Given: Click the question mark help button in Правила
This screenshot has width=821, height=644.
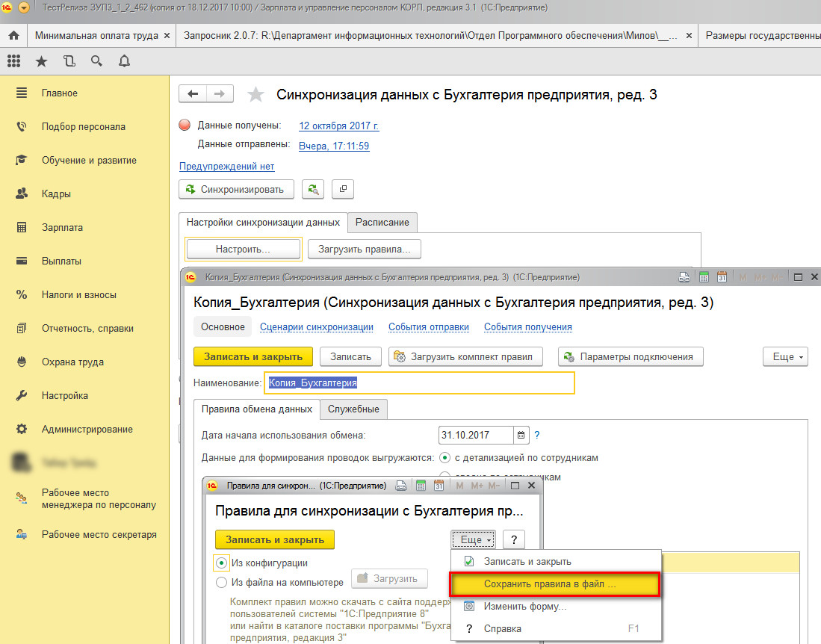Looking at the screenshot, I should (x=514, y=539).
